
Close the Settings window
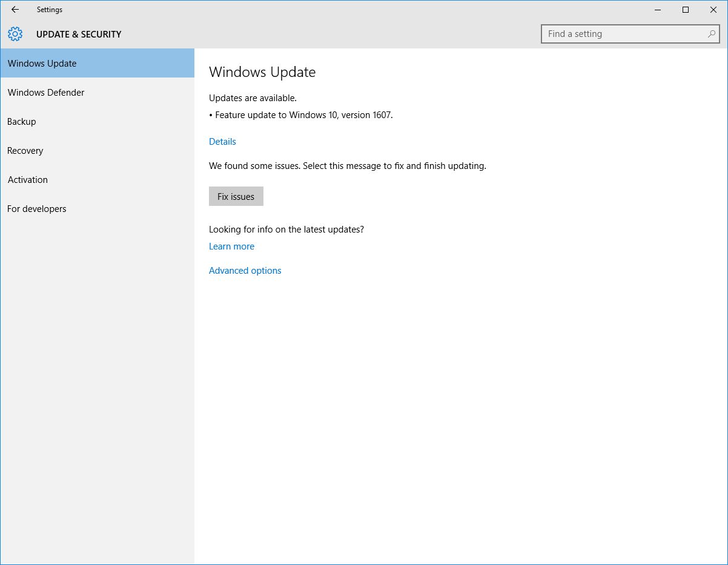(x=713, y=10)
